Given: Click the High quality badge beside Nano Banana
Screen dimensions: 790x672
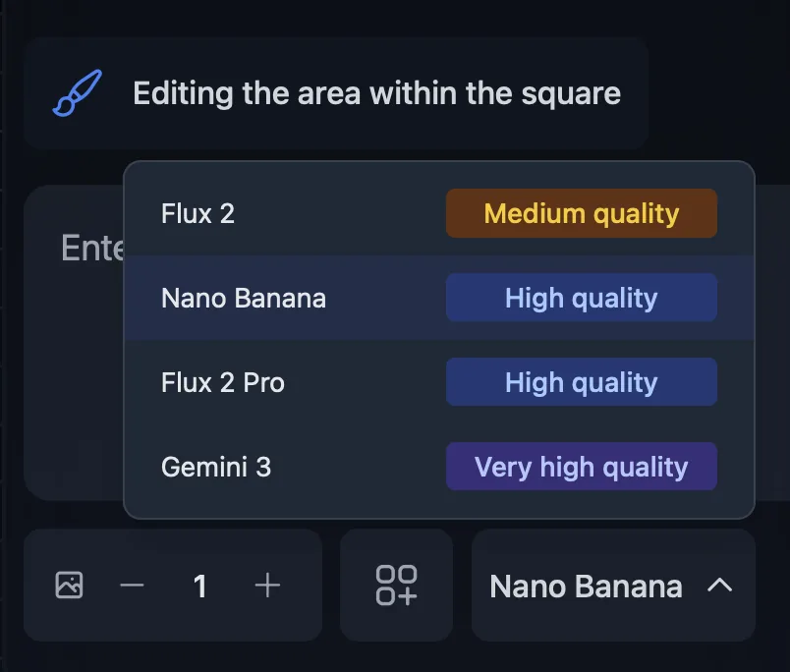Looking at the screenshot, I should [x=581, y=298].
